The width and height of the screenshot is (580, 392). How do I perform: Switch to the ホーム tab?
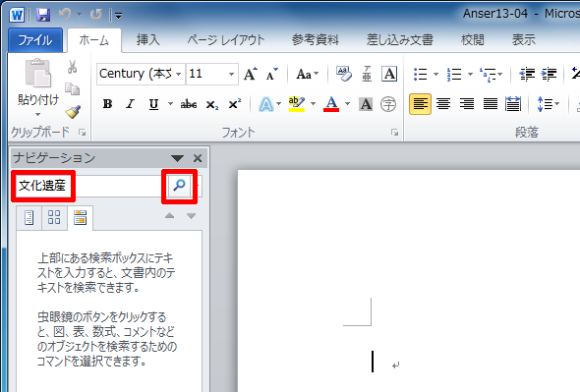pyautogui.click(x=94, y=40)
